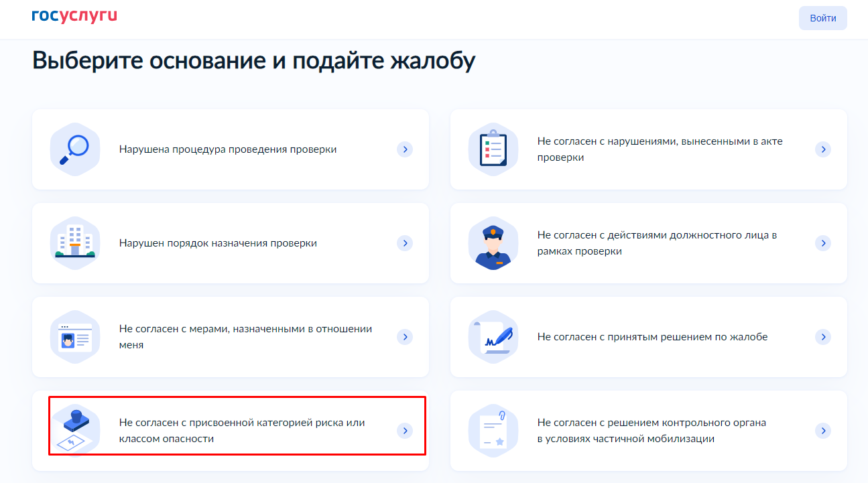The height and width of the screenshot is (483, 868).
Task: Choose Нарушен порядок назначения проверки text
Action: pos(218,243)
